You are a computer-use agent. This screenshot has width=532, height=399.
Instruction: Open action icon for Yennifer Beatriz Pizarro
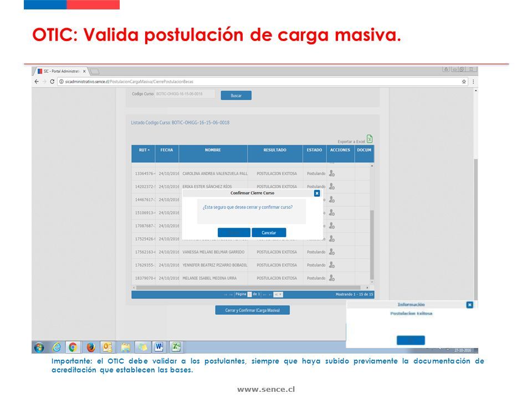click(332, 265)
